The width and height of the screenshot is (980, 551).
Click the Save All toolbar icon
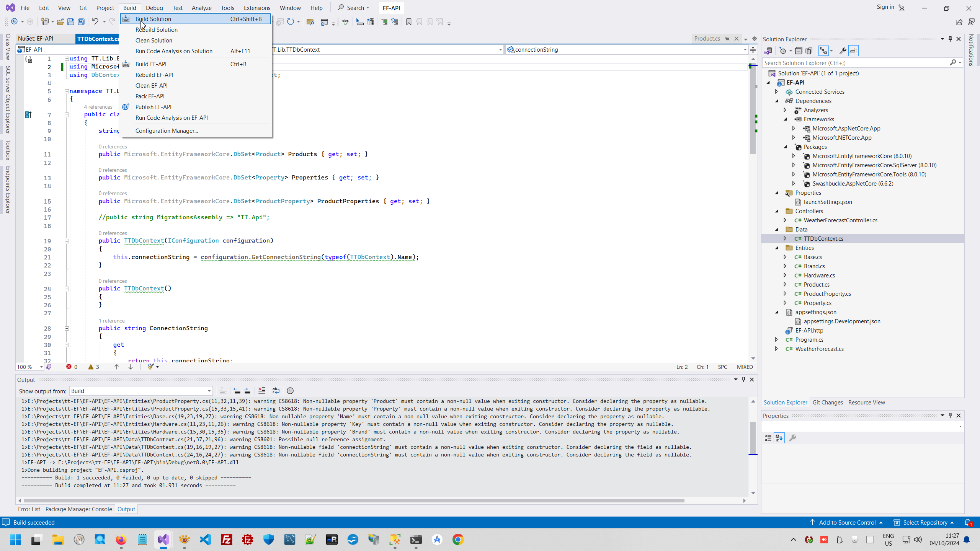81,22
